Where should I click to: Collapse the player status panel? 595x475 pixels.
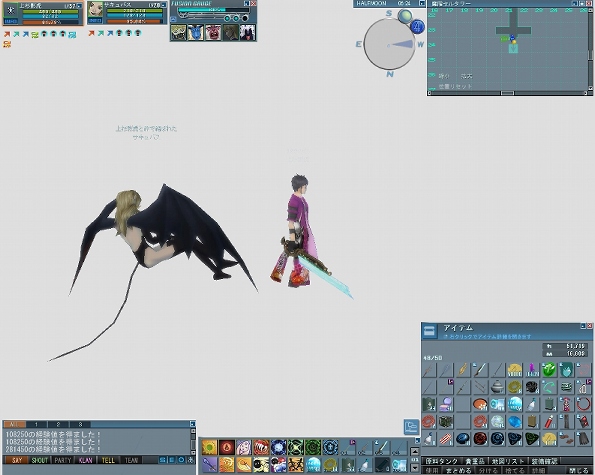(79, 6)
